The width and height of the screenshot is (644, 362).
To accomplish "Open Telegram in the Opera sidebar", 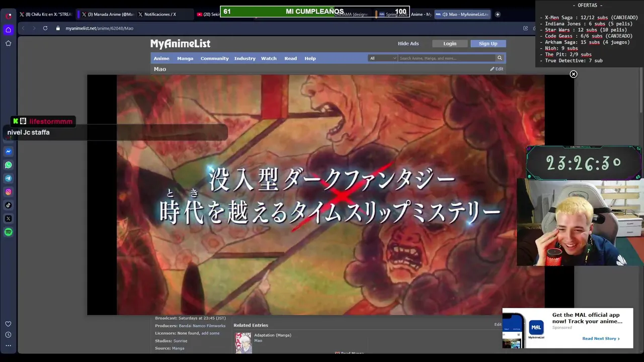I will pyautogui.click(x=9, y=178).
